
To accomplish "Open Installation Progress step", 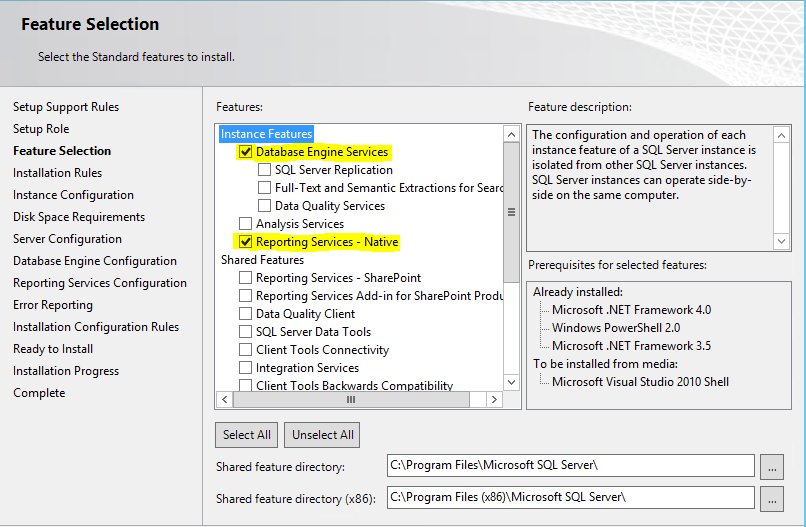I will 66,371.
